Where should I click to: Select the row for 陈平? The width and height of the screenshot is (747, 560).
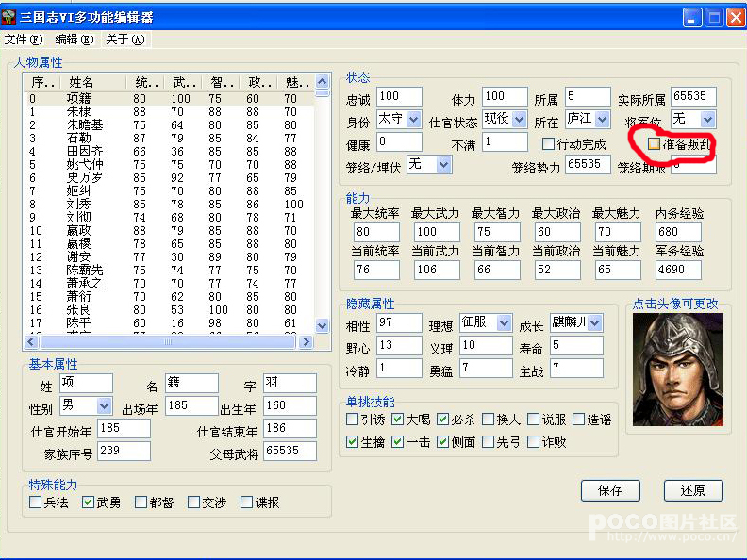(169, 322)
